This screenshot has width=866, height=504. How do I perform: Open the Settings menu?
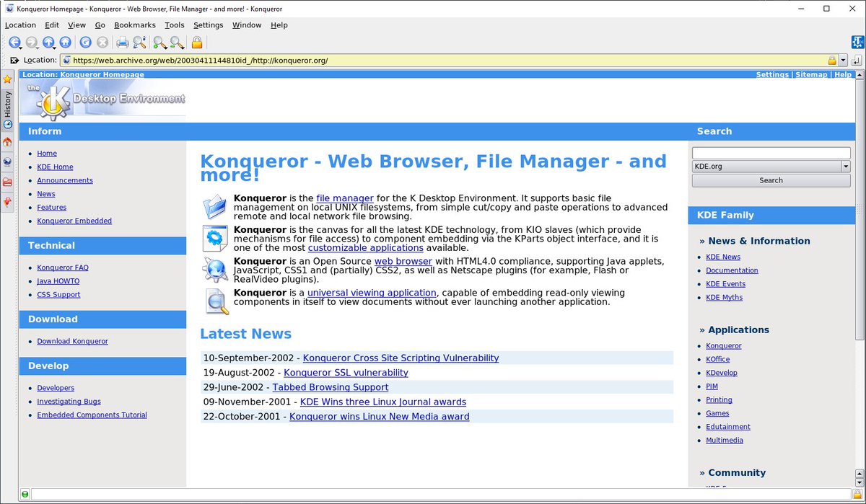click(x=209, y=25)
